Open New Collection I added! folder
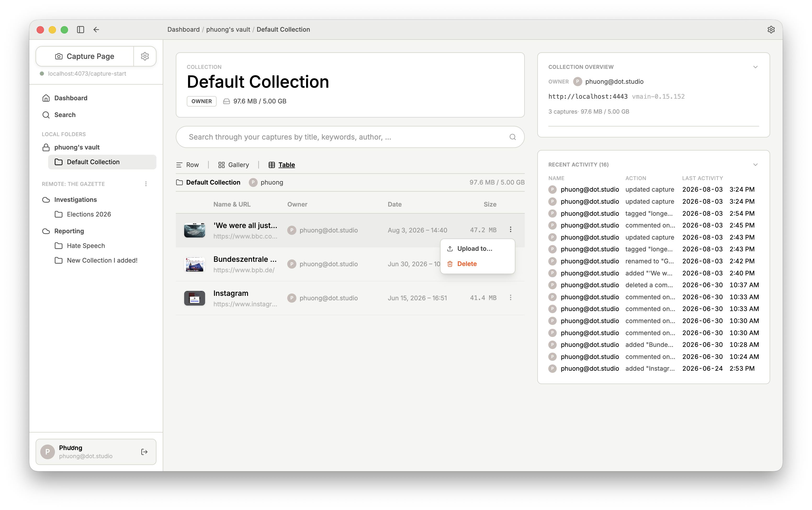This screenshot has height=510, width=812. pos(102,260)
